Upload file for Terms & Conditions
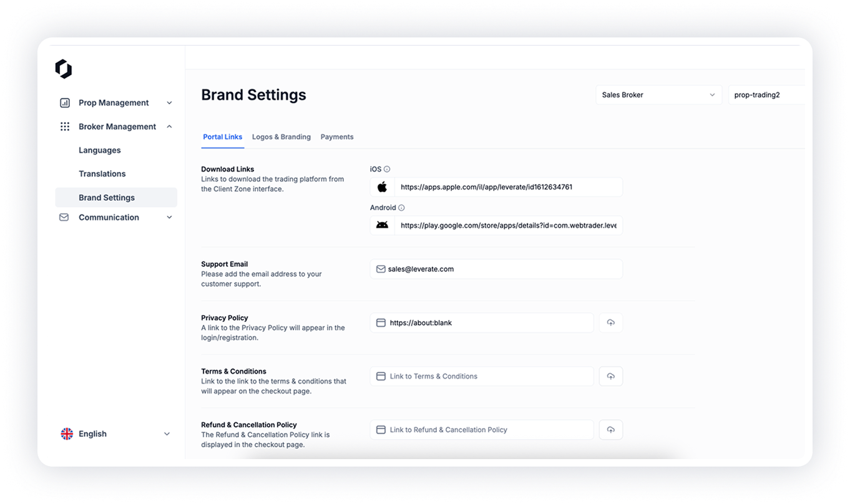The width and height of the screenshot is (850, 504). tap(610, 376)
